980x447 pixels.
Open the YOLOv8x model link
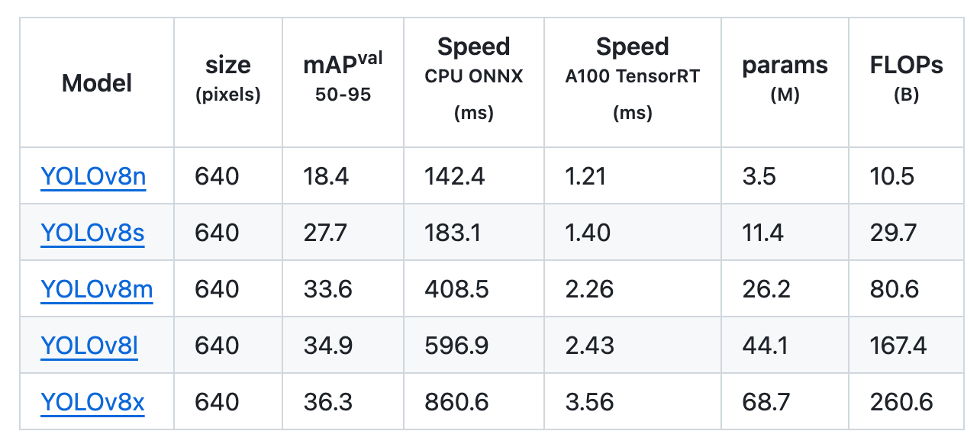(x=92, y=402)
